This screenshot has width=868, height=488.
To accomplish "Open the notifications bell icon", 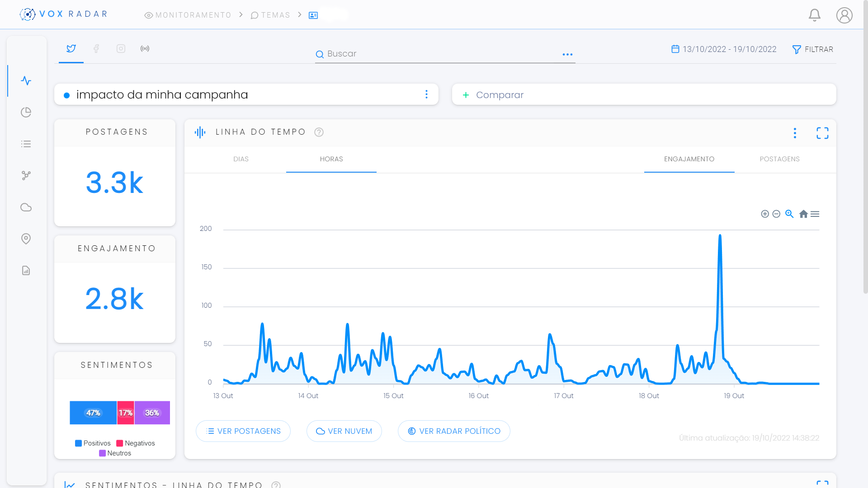I will pos(814,15).
